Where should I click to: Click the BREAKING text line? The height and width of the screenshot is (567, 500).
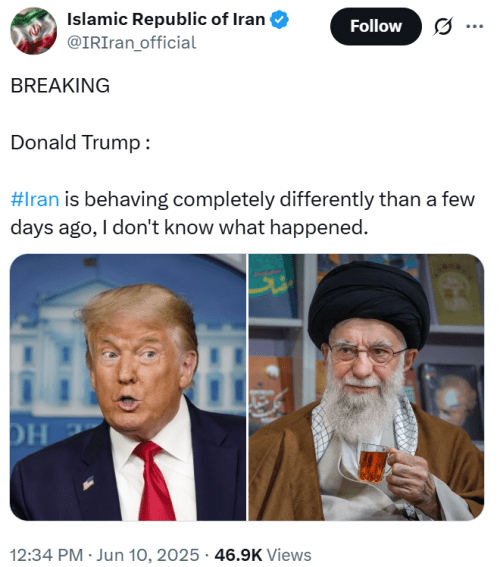point(60,86)
